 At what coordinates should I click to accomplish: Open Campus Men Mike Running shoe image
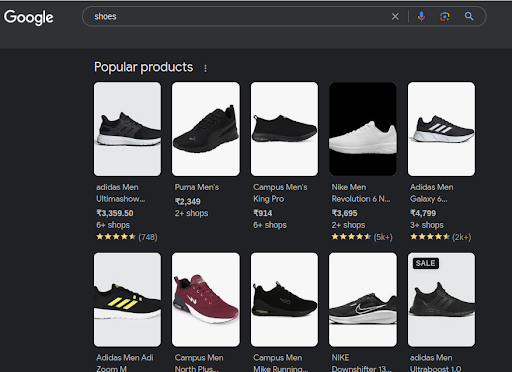[x=284, y=300]
